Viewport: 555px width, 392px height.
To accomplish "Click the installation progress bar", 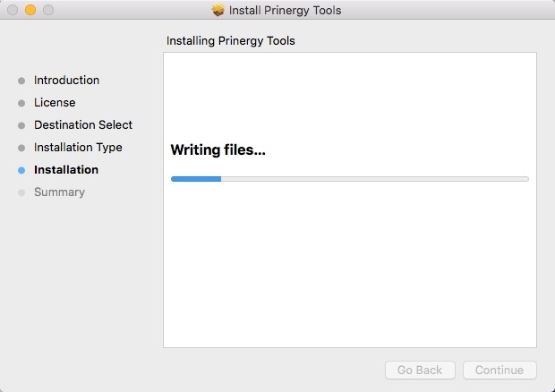I will click(x=349, y=179).
